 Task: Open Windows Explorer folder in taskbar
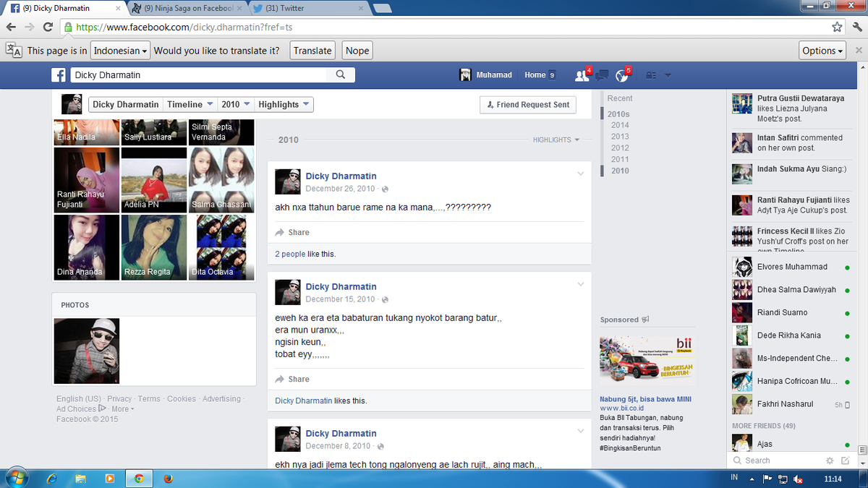point(81,479)
